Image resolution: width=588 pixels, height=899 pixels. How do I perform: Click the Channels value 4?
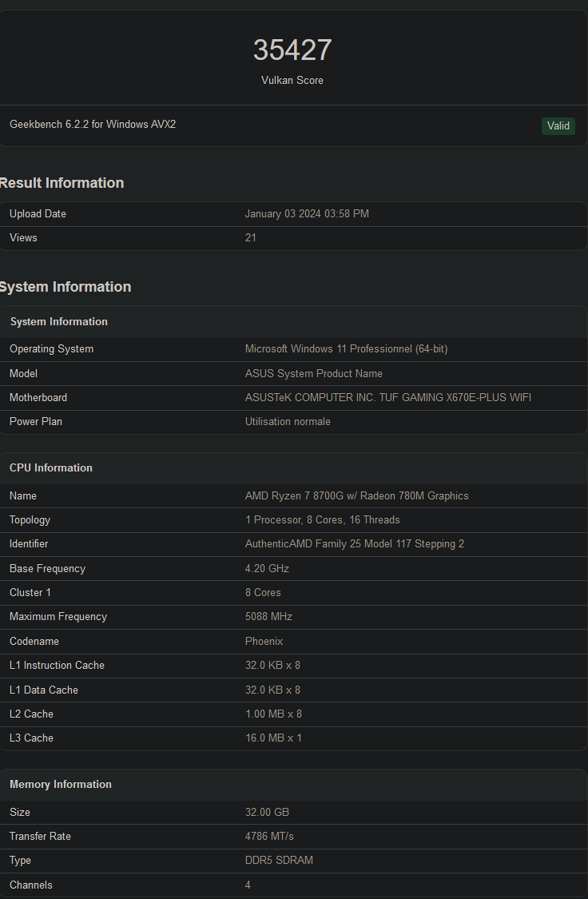[x=248, y=885]
